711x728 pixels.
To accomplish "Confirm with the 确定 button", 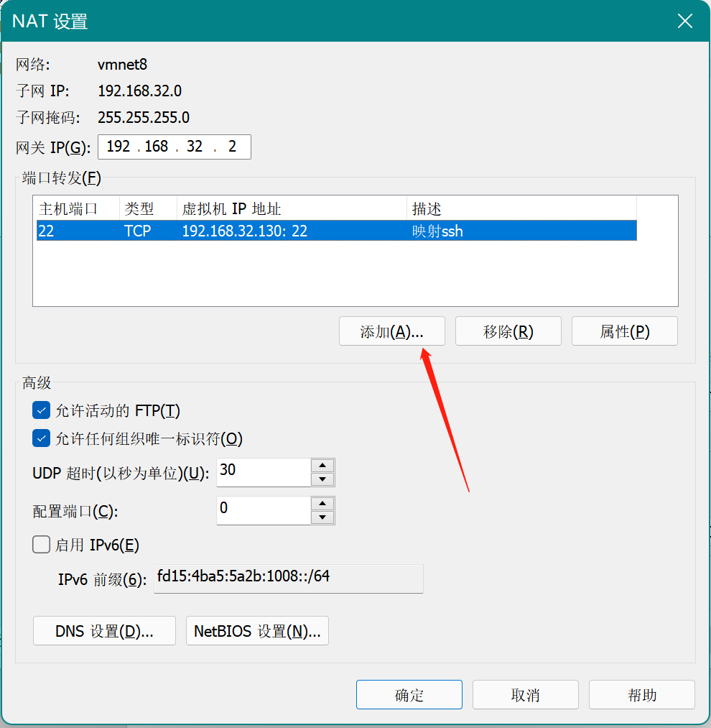I will 409,694.
